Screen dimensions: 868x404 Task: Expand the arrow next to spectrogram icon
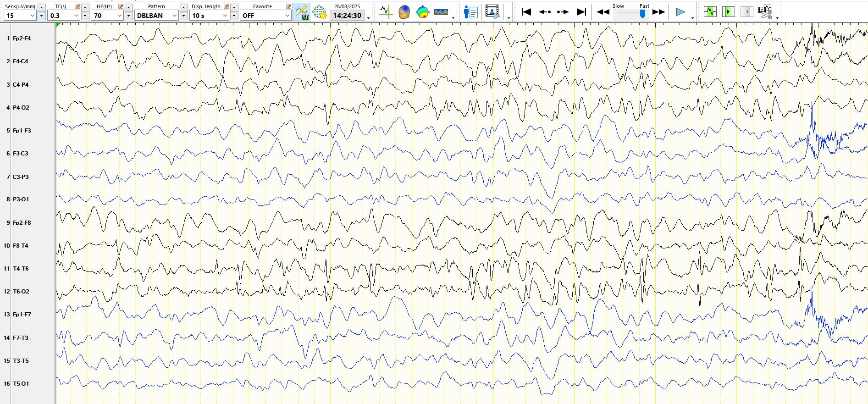point(453,18)
